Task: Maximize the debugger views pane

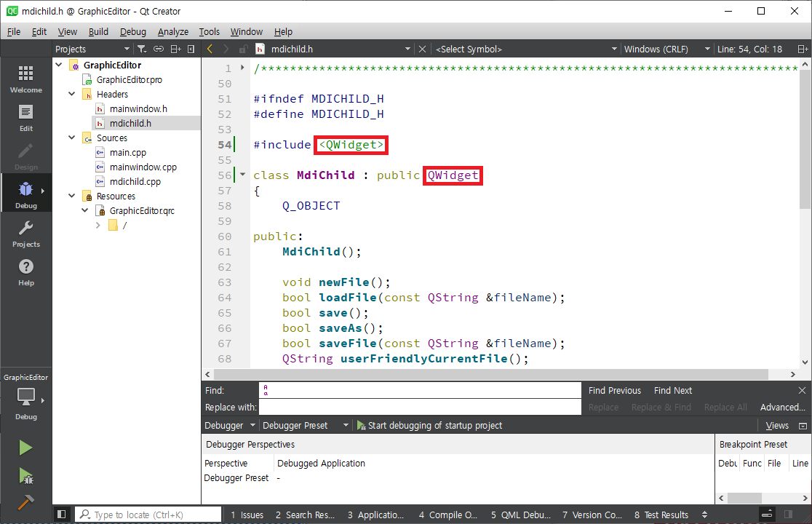Action: [x=803, y=426]
